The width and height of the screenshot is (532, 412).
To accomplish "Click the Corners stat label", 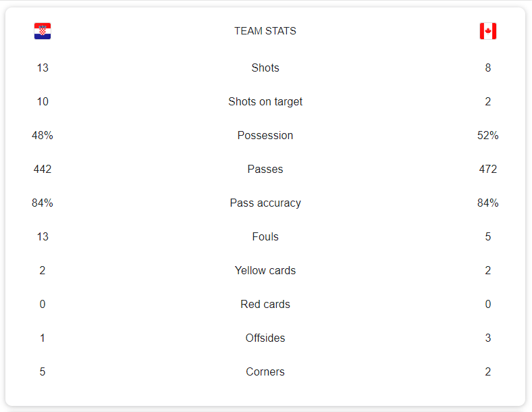I will pos(265,371).
